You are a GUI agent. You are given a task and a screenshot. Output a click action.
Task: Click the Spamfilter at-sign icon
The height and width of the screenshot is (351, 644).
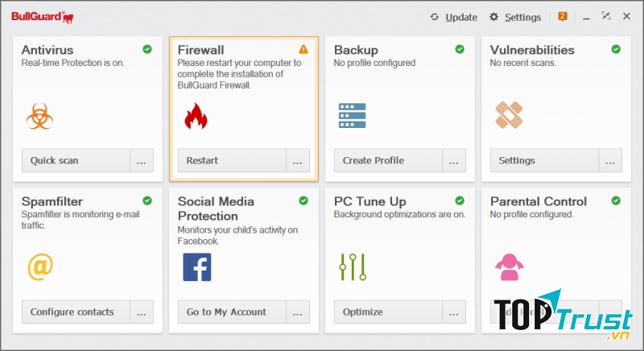point(40,266)
